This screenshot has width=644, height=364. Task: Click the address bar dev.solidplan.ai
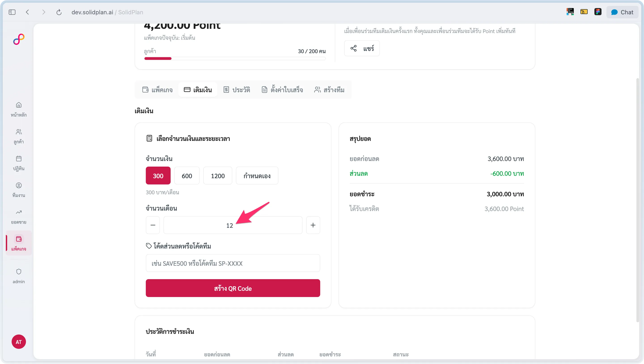tap(92, 12)
